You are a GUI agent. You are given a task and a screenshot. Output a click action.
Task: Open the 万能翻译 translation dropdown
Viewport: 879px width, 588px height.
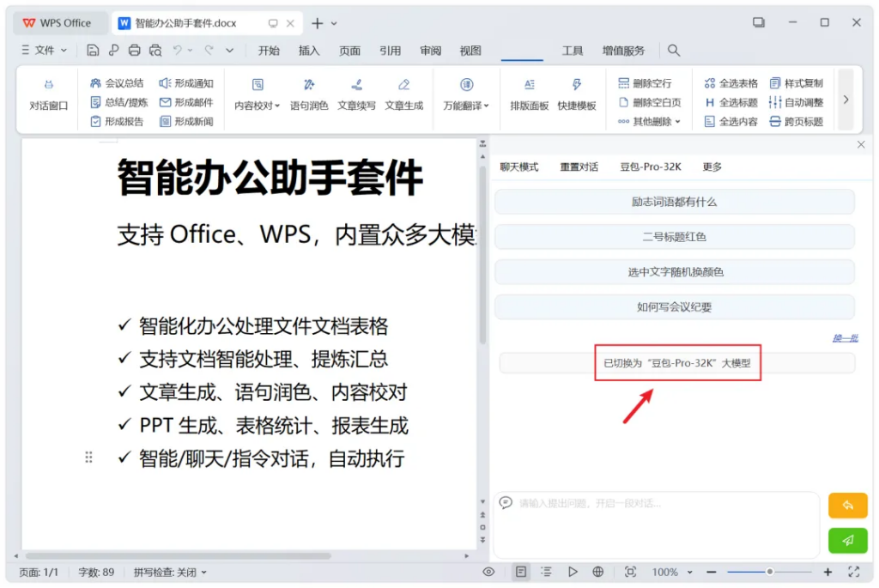click(x=466, y=106)
